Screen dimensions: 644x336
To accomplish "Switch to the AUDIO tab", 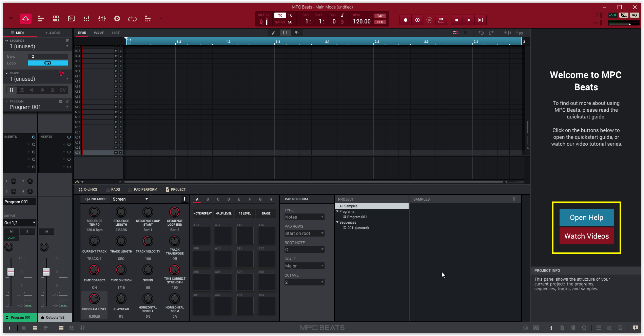I will (x=53, y=33).
